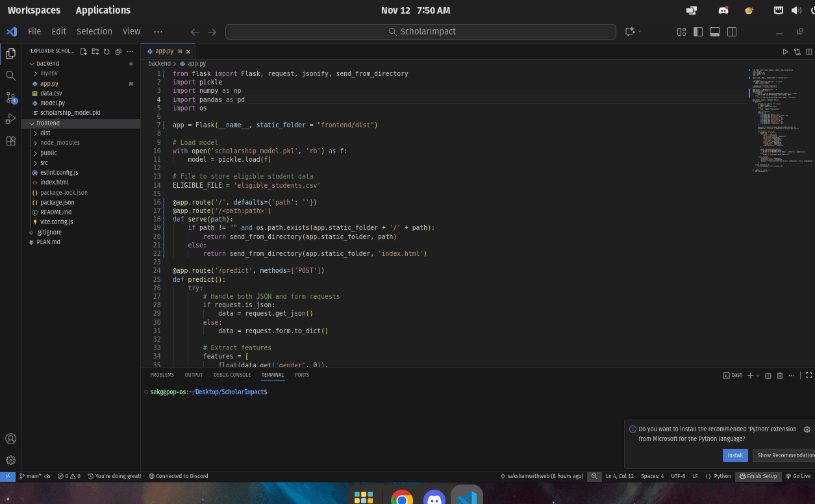Toggle the bottom panel visibility
Viewport: 815px width, 504px height.
715,32
